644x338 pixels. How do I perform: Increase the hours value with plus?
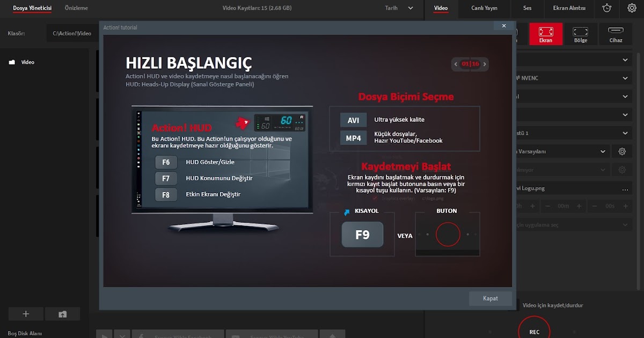532,206
